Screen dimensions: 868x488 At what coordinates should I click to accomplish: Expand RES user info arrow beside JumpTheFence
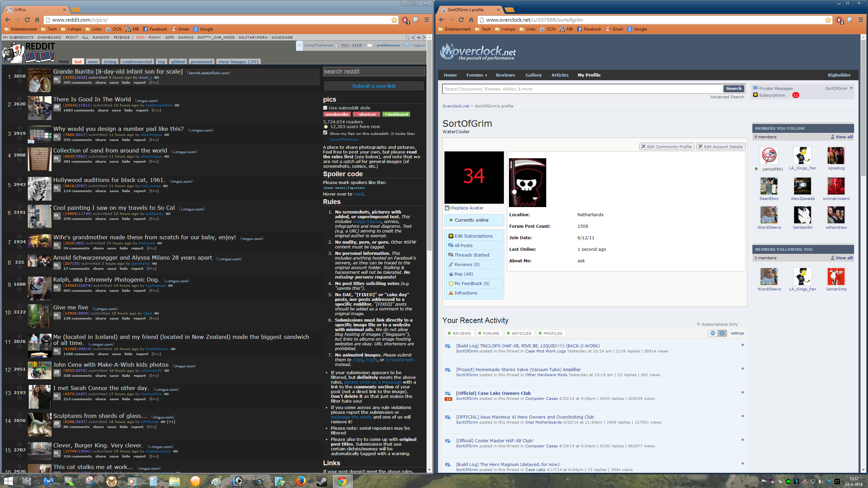point(299,45)
